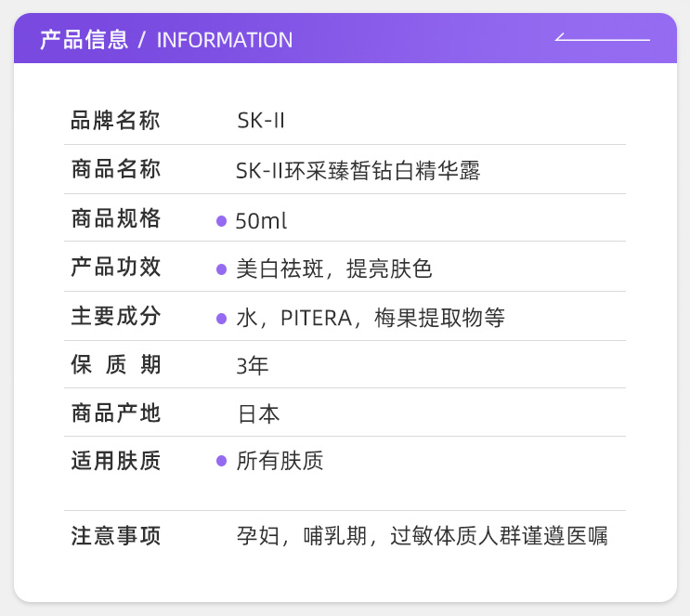Screen dimensions: 690x616
Task: Select the SK-II brand value
Action: pyautogui.click(x=260, y=122)
